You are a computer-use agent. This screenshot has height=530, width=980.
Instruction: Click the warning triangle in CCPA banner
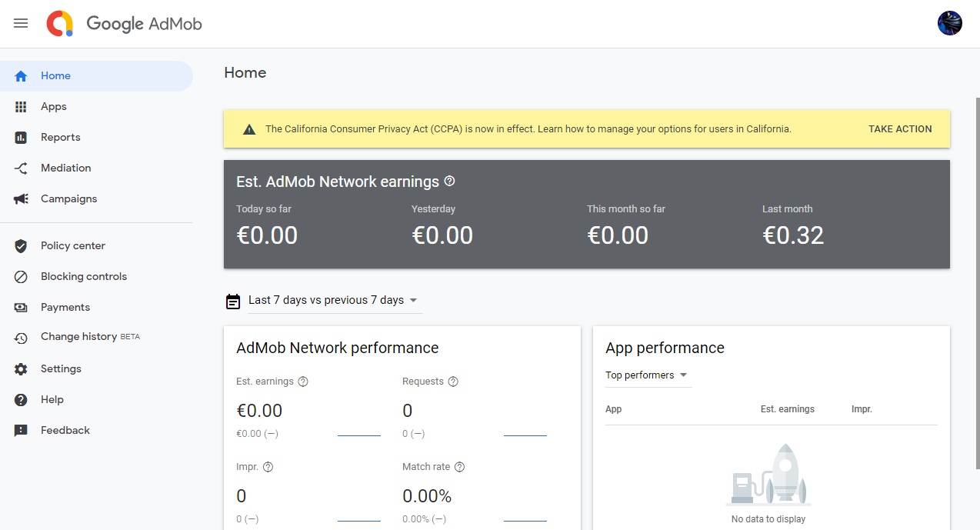coord(249,129)
